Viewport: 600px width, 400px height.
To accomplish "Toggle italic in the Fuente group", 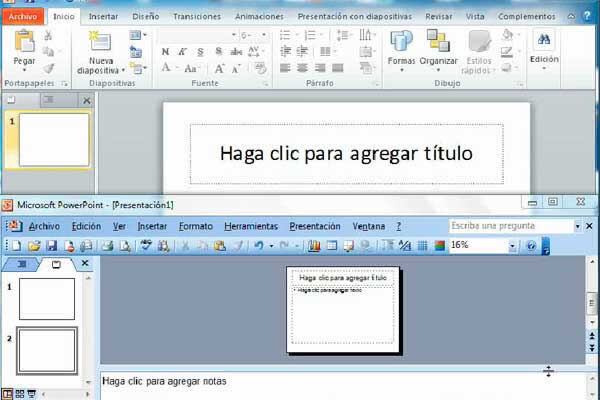I will (x=183, y=52).
